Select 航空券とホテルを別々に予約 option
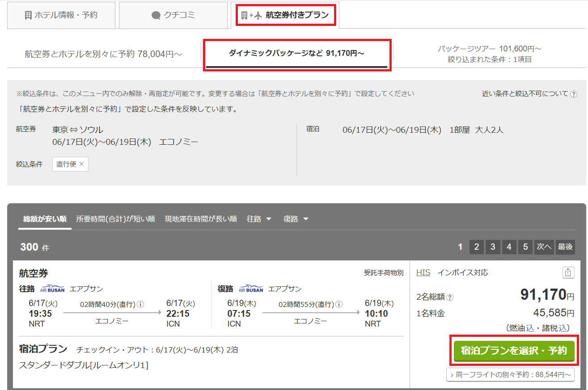588x390 pixels. coord(103,55)
